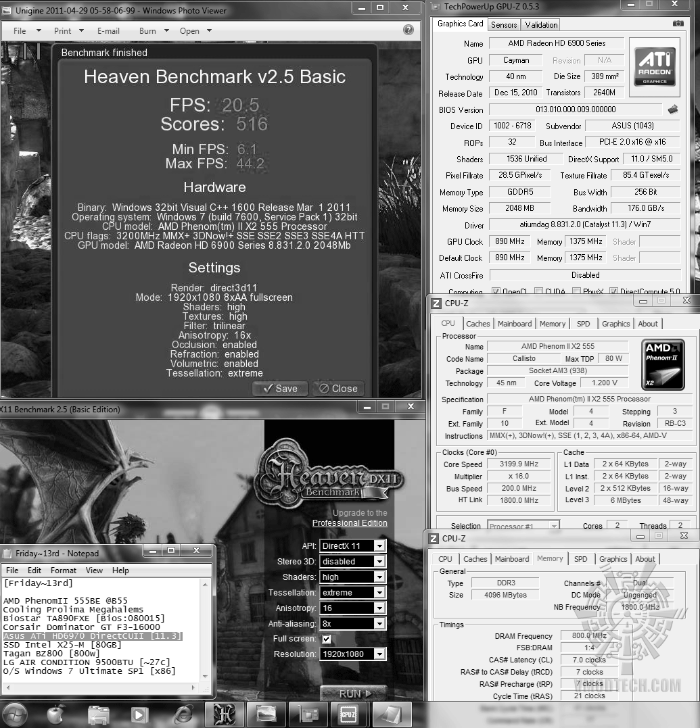The height and width of the screenshot is (728, 700).
Task: Click Photo Viewer help question mark icon
Action: click(409, 30)
